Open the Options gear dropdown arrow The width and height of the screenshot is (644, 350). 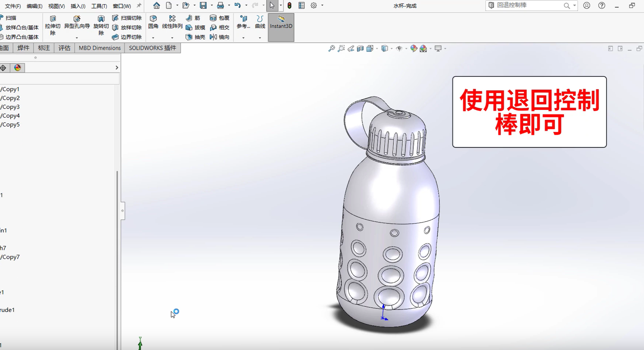point(322,6)
